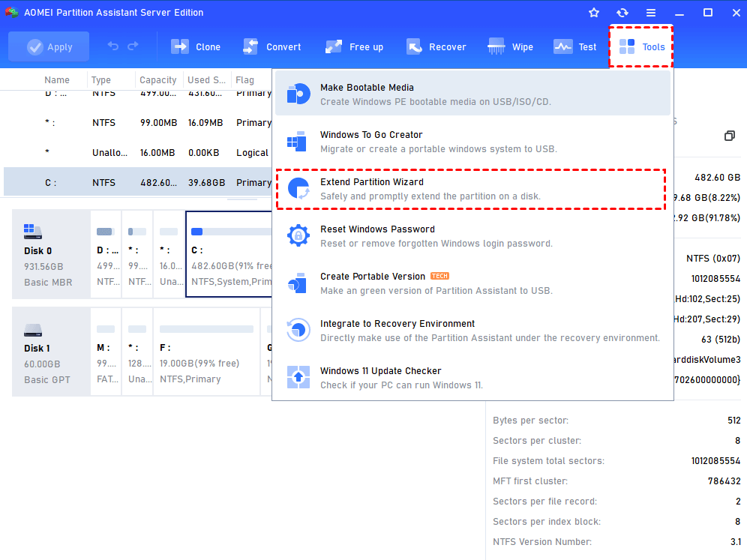Viewport: 747px width, 560px height.
Task: Sort by Name column header
Action: (57, 80)
